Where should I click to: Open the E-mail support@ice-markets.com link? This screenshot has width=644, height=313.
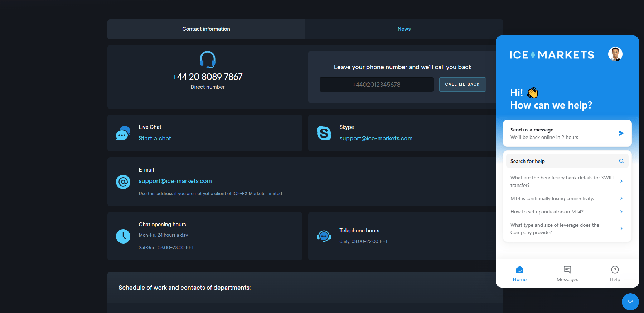(x=175, y=181)
